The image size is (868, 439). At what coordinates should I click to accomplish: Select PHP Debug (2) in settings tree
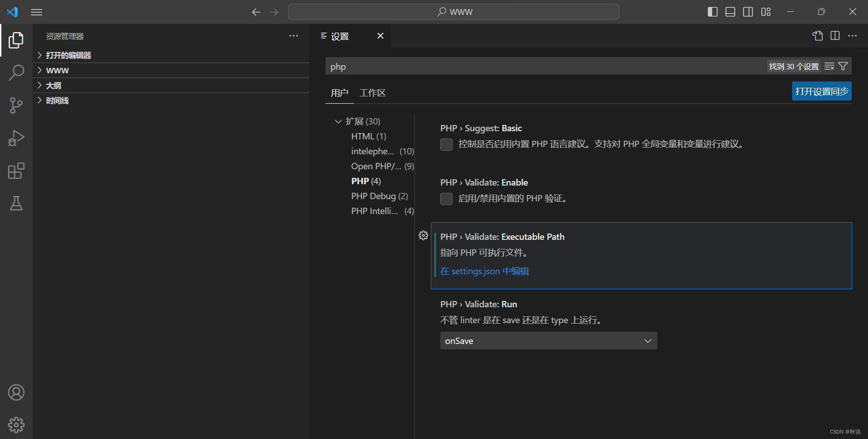click(x=380, y=196)
